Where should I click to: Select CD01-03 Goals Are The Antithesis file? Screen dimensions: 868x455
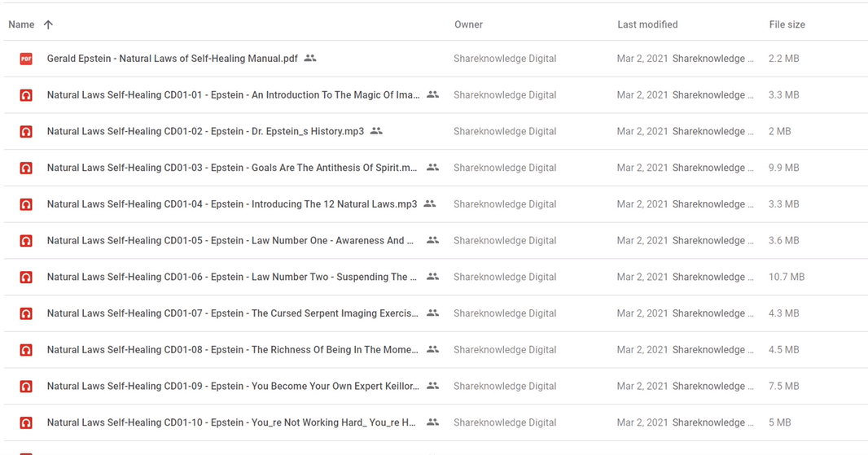point(232,168)
